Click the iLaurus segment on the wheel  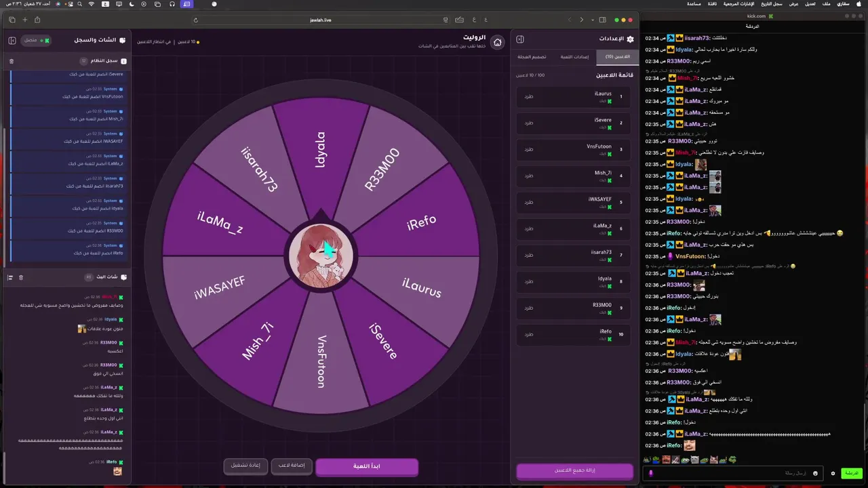[x=421, y=287]
